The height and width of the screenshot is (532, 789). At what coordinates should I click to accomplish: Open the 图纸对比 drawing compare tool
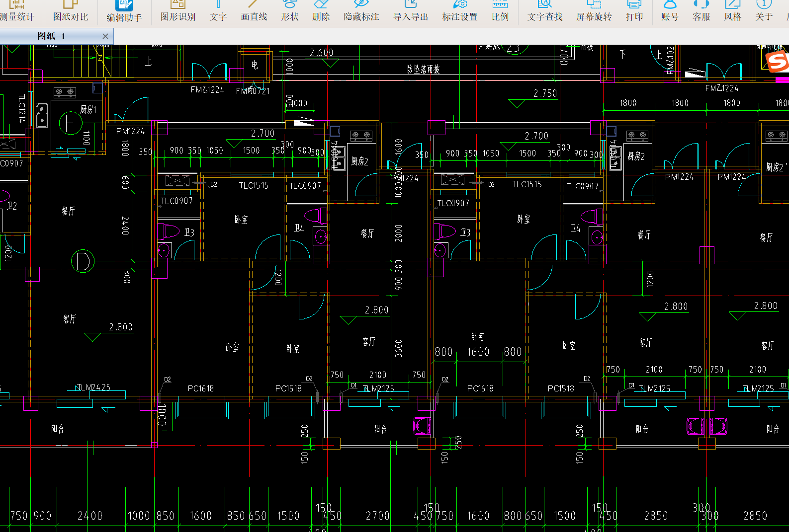point(71,11)
